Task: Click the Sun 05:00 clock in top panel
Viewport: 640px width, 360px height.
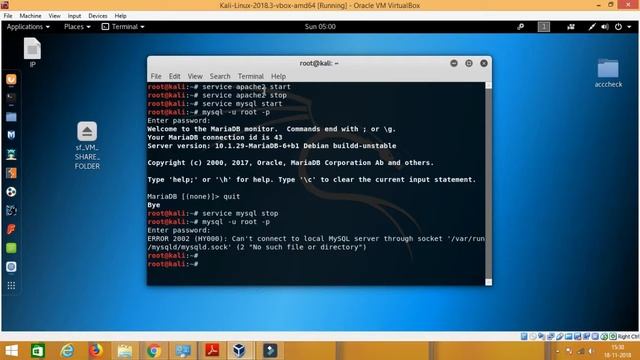Action: tap(320, 27)
